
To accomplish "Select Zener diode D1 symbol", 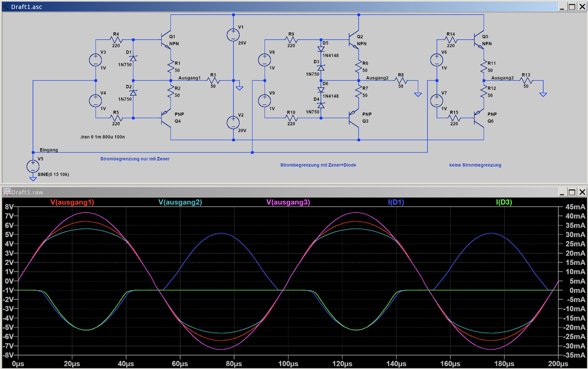I will [133, 59].
